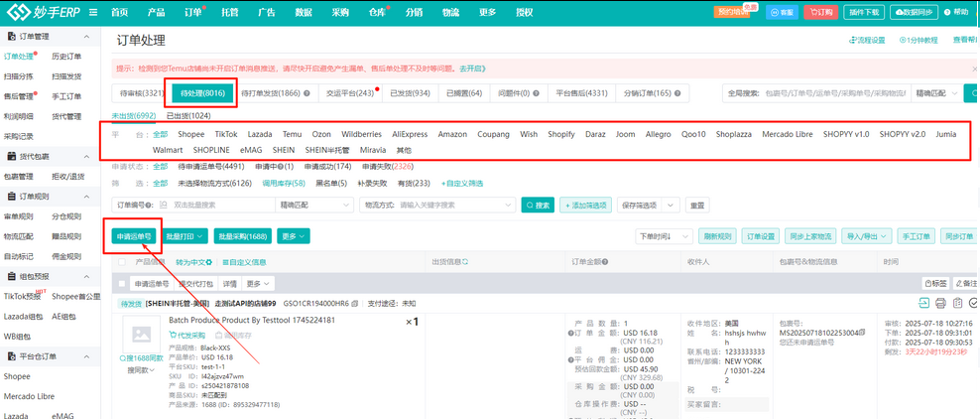Open the 保存筛选项 arrow dropdown

click(672, 205)
